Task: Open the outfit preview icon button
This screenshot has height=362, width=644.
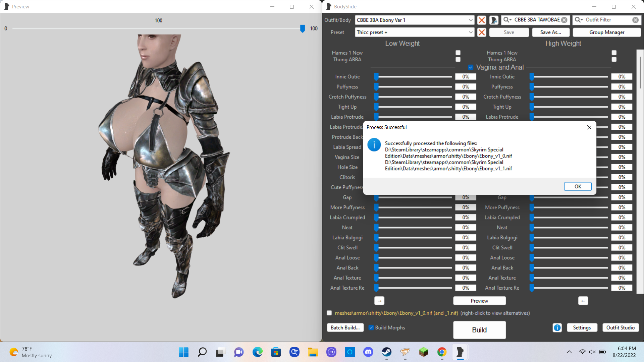Action: 494,20
